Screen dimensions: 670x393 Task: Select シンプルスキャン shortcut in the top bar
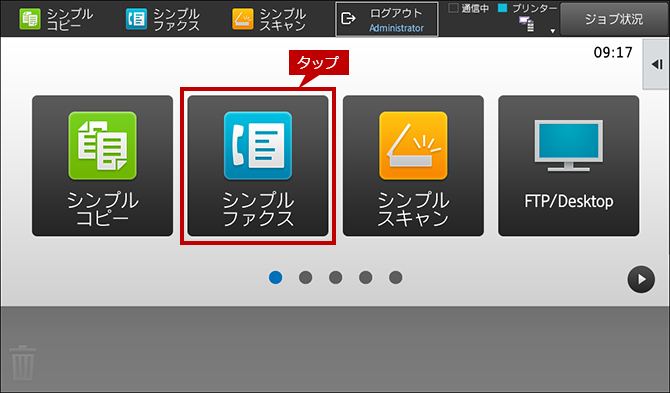click(269, 19)
